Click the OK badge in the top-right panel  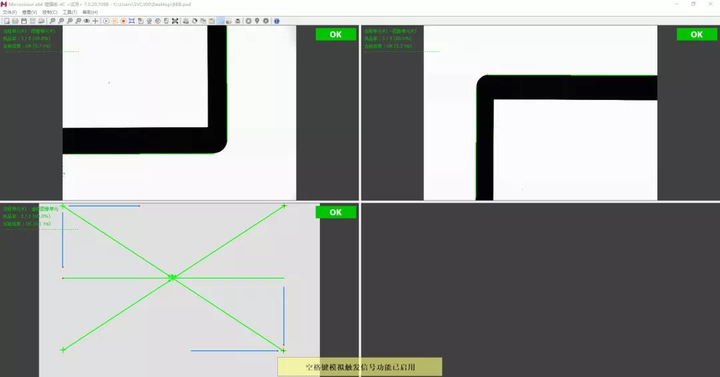tap(697, 34)
